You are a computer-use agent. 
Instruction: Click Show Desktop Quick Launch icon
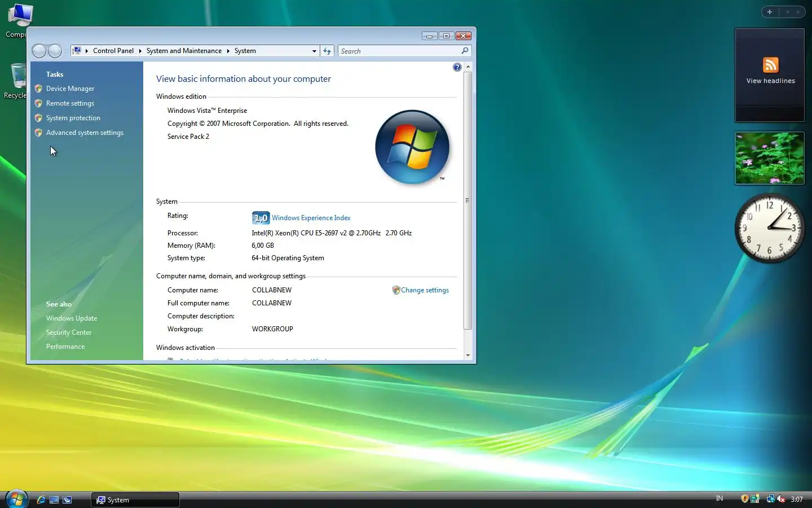point(54,500)
